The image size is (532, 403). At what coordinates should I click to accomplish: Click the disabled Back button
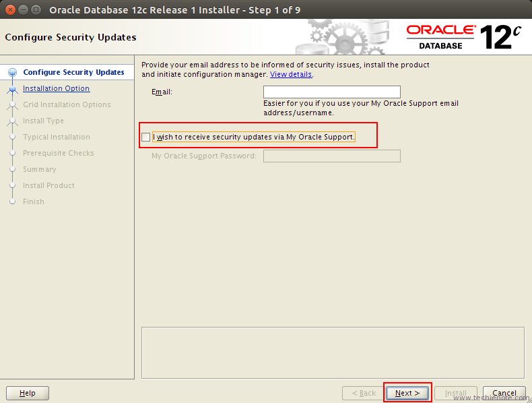click(364, 393)
